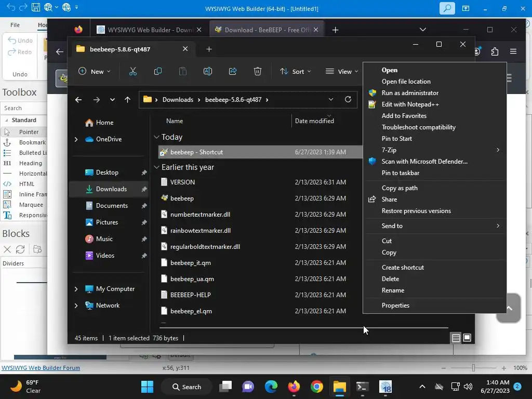This screenshot has width=532, height=399.
Task: Click Downloads breadcrumb in address bar
Action: (x=178, y=100)
